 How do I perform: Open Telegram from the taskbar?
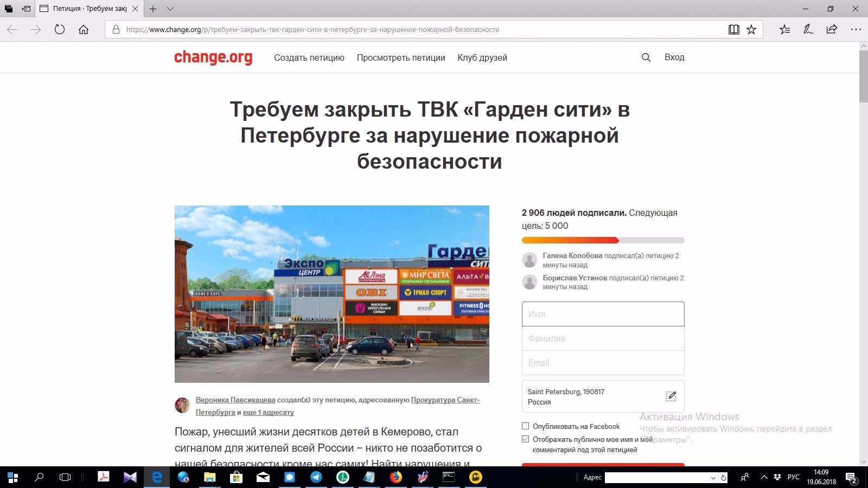click(316, 477)
